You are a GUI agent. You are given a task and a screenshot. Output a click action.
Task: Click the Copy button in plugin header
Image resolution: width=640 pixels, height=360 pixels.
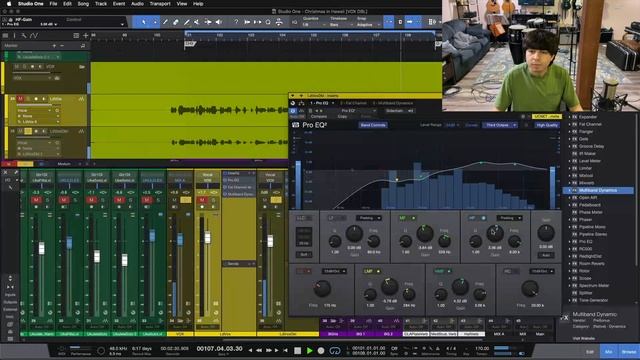coord(342,117)
